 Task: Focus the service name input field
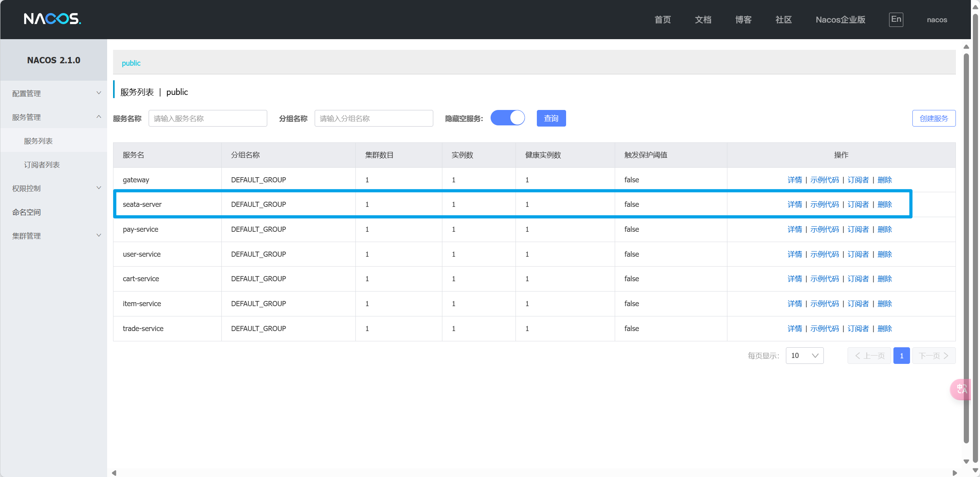(x=208, y=118)
